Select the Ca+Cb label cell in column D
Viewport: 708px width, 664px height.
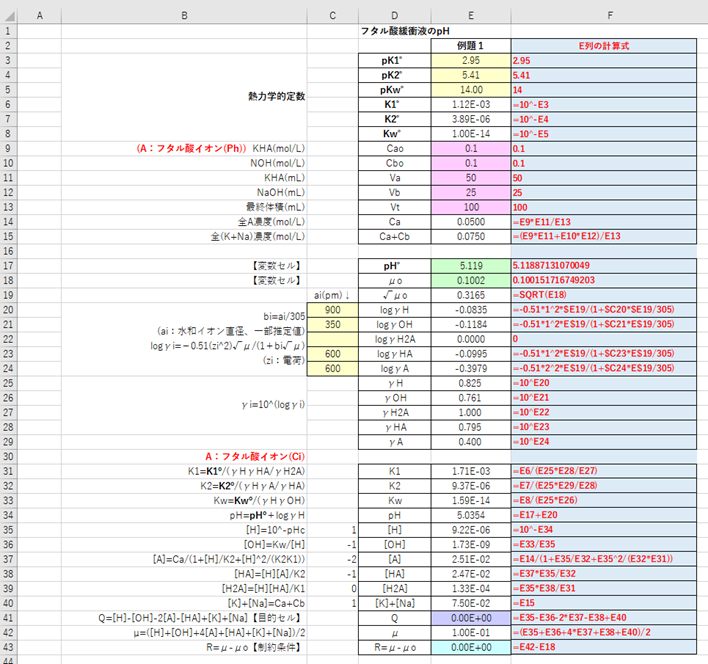[395, 237]
